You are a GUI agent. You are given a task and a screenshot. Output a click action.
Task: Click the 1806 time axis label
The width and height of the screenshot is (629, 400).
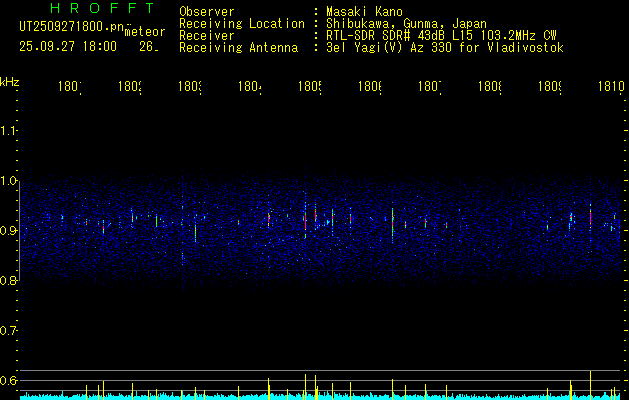point(370,86)
